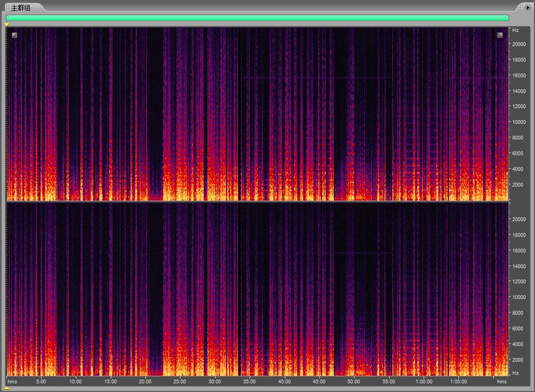Click the 50:00 mark on the time ruler

(x=354, y=381)
